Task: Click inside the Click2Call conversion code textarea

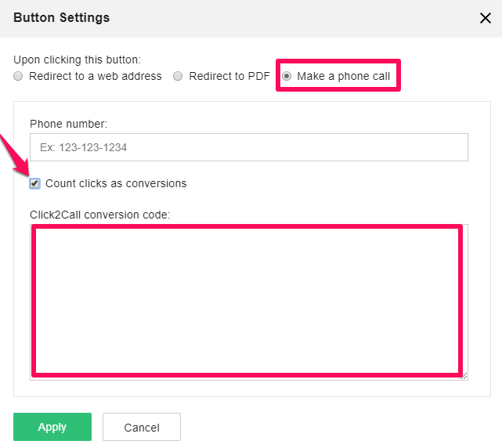Action: point(247,302)
